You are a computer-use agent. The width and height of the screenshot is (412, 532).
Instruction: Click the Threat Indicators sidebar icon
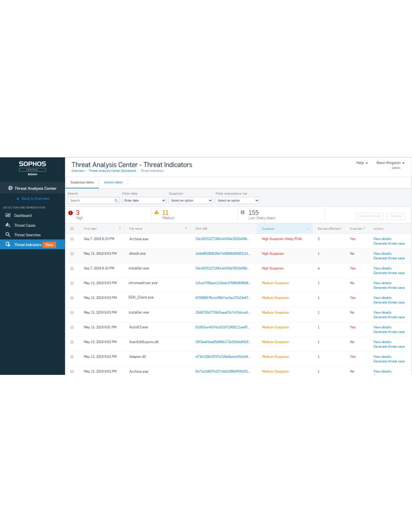pos(8,245)
